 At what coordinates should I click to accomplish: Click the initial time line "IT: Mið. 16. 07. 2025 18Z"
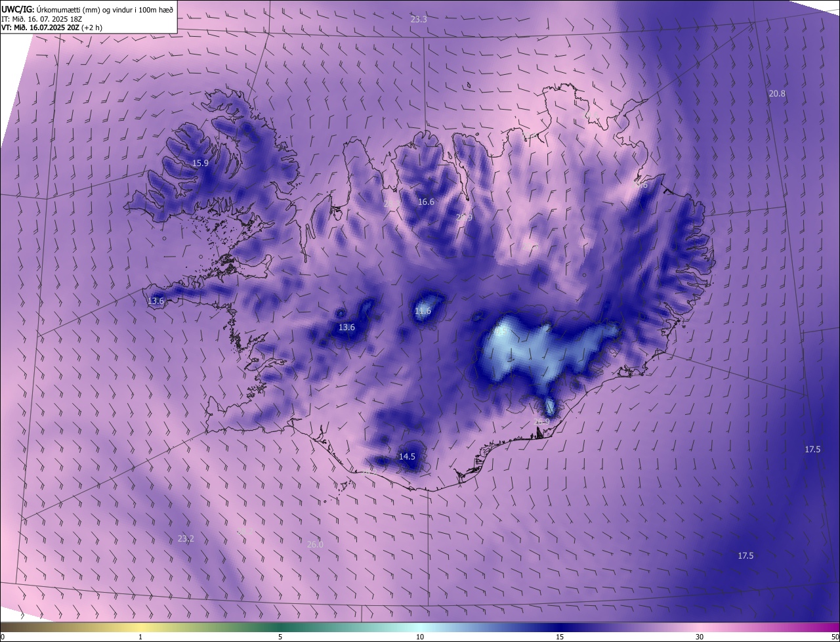tap(41, 19)
